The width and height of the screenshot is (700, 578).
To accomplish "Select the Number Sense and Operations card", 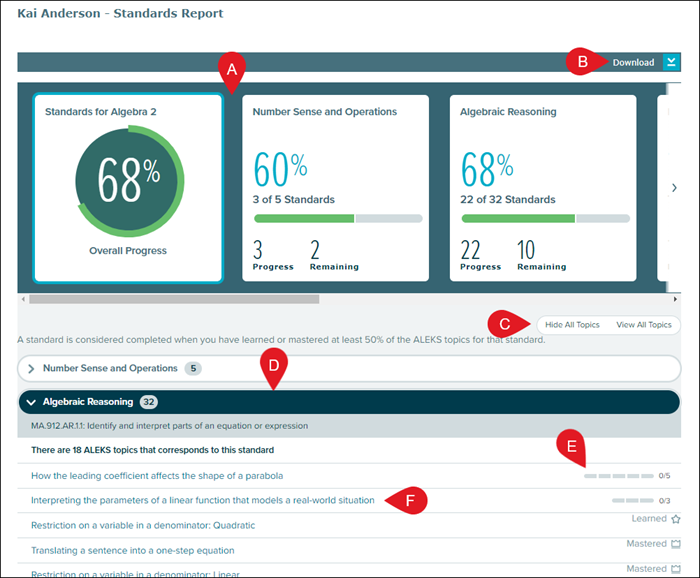I will (x=335, y=188).
